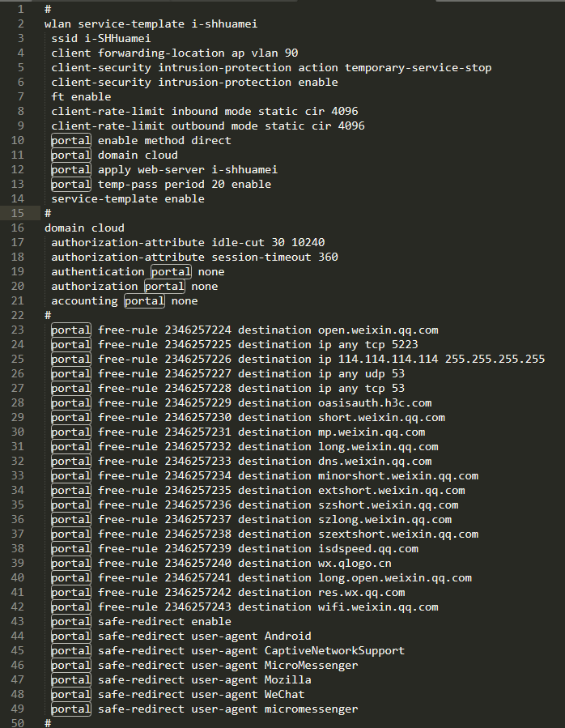Click the free-rule number 2346257240
This screenshot has width=565, height=728.
198,564
